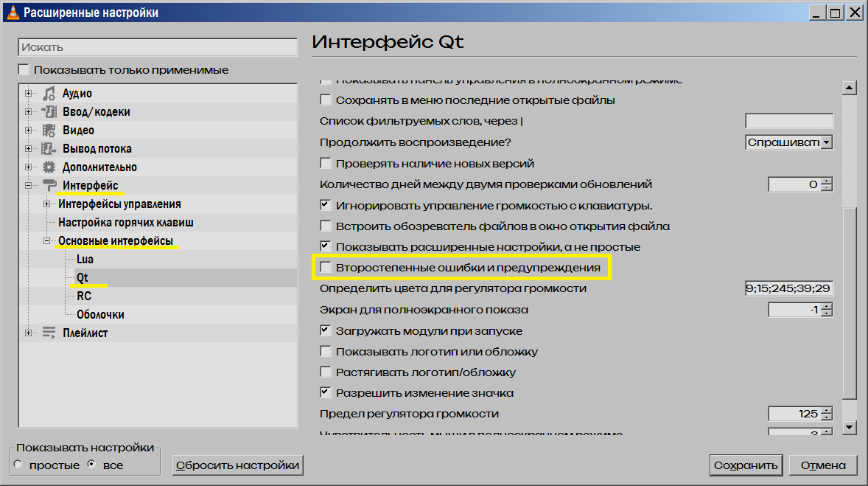Screen dimensions: 868x486
Task: Check 'Показывать логотип или обложку'
Action: 326,351
